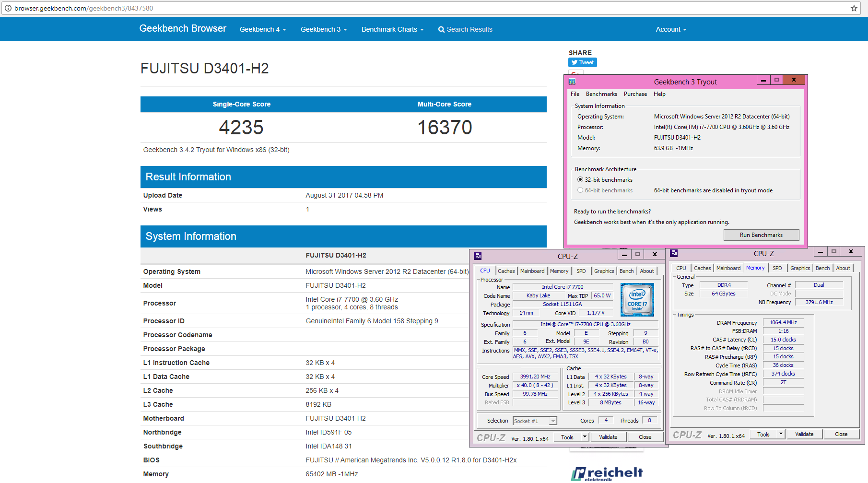Select the disabled 64-bit benchmarks radio button
Image resolution: width=868 pixels, height=483 pixels.
coord(580,190)
